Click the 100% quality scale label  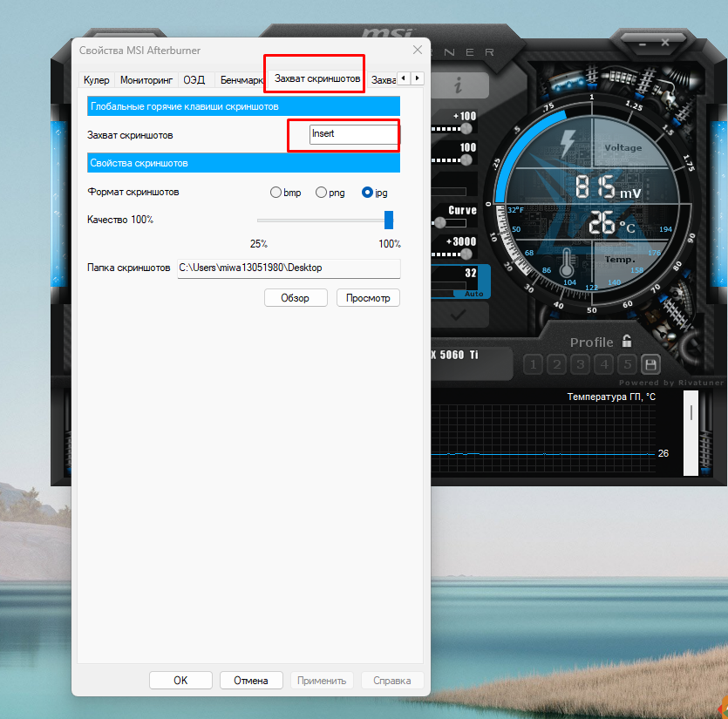390,244
